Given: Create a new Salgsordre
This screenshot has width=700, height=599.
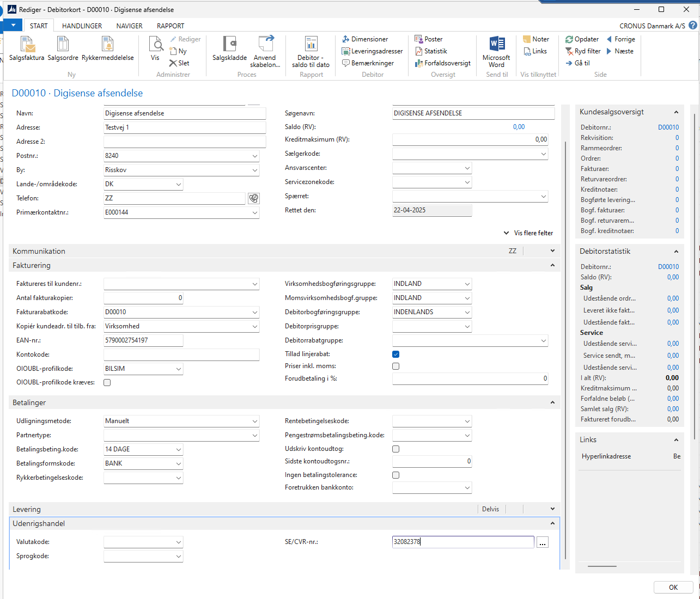Looking at the screenshot, I should coord(63,48).
